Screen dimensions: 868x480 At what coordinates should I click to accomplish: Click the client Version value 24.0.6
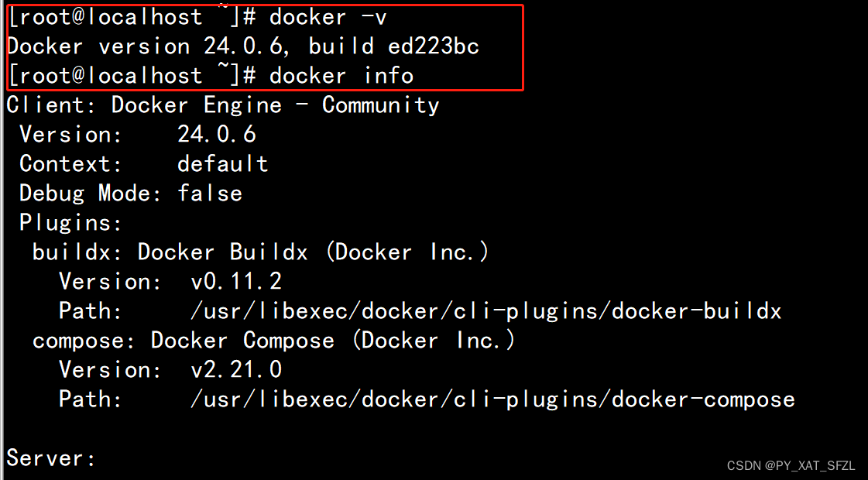[x=217, y=135]
